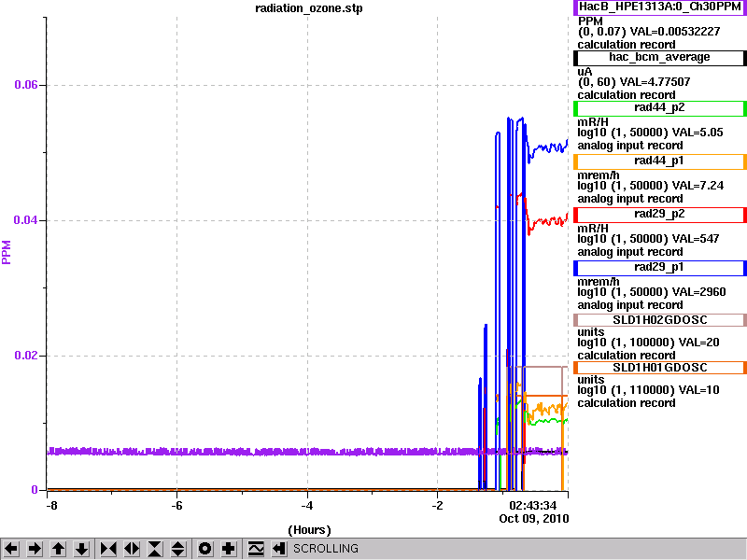Click the -2 hours X-axis label
747x560 pixels.
coord(437,506)
